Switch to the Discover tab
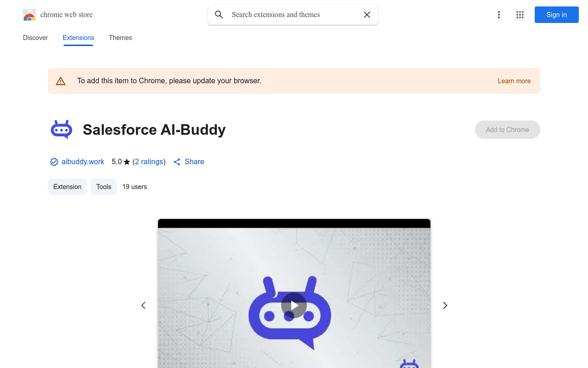This screenshot has height=368, width=588. coord(35,38)
